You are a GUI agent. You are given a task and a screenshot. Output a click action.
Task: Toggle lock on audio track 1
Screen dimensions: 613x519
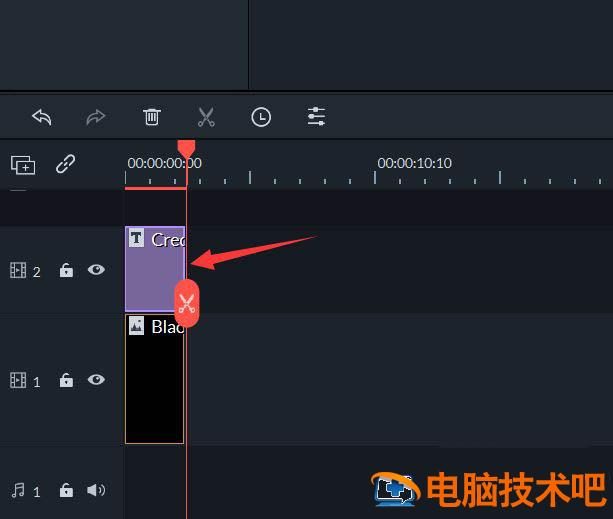point(66,490)
